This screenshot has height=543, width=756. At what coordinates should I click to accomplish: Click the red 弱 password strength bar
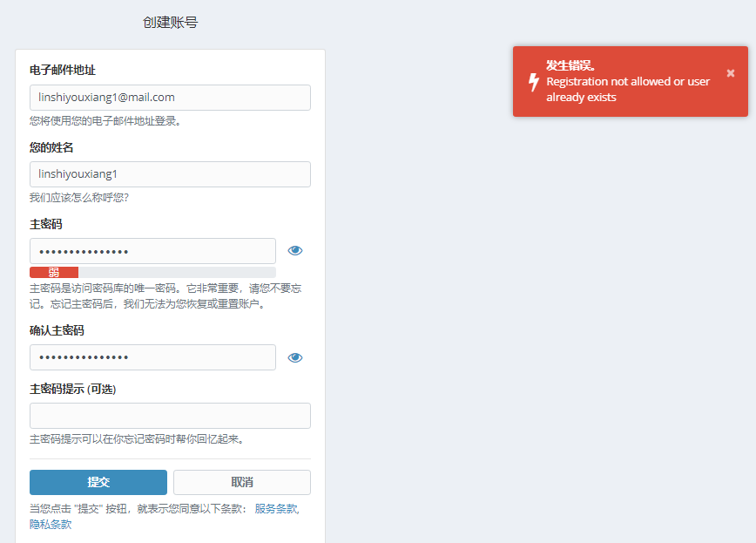point(54,273)
